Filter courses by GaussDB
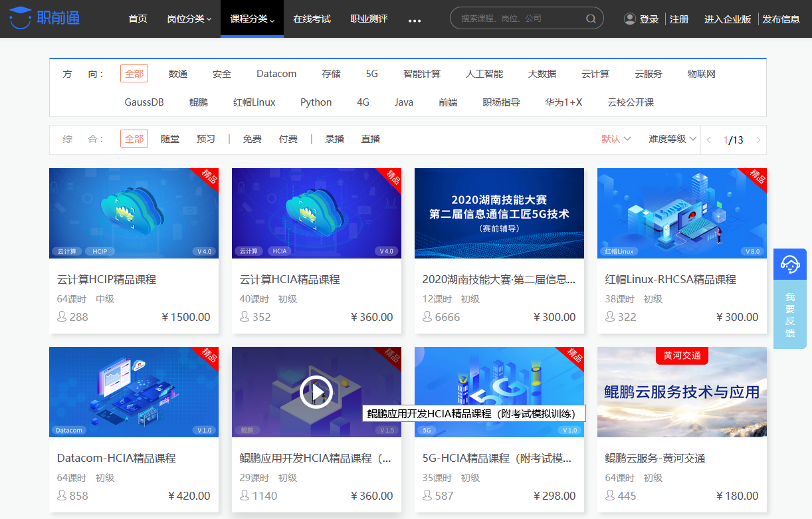The image size is (812, 519). 144,102
